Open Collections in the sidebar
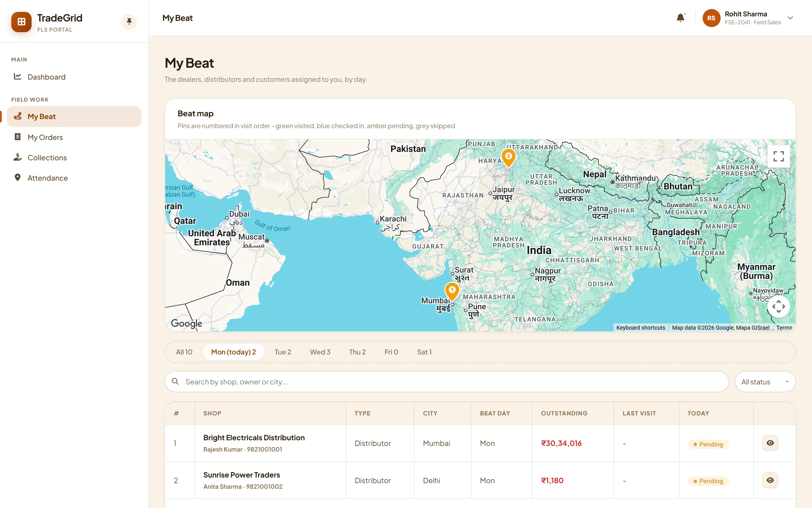The height and width of the screenshot is (508, 812). pos(74,157)
